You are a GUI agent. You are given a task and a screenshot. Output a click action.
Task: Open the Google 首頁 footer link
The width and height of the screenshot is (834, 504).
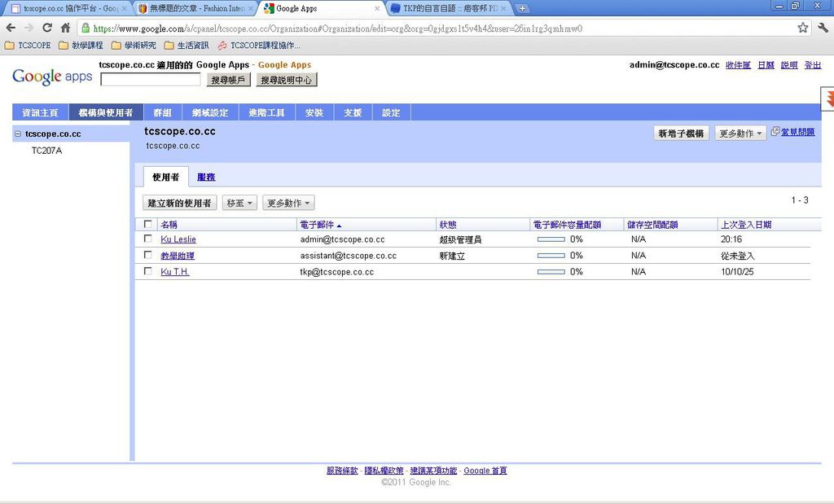point(485,471)
